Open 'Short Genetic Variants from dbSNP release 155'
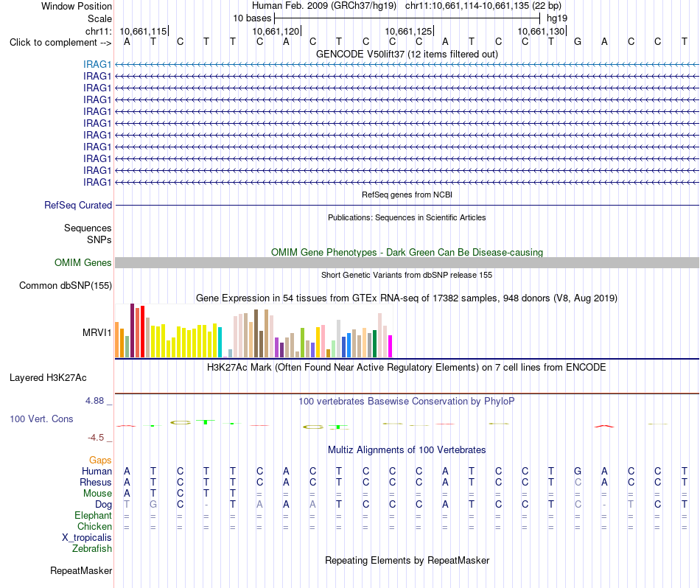Viewport: 700px width, 588px height. [407, 275]
